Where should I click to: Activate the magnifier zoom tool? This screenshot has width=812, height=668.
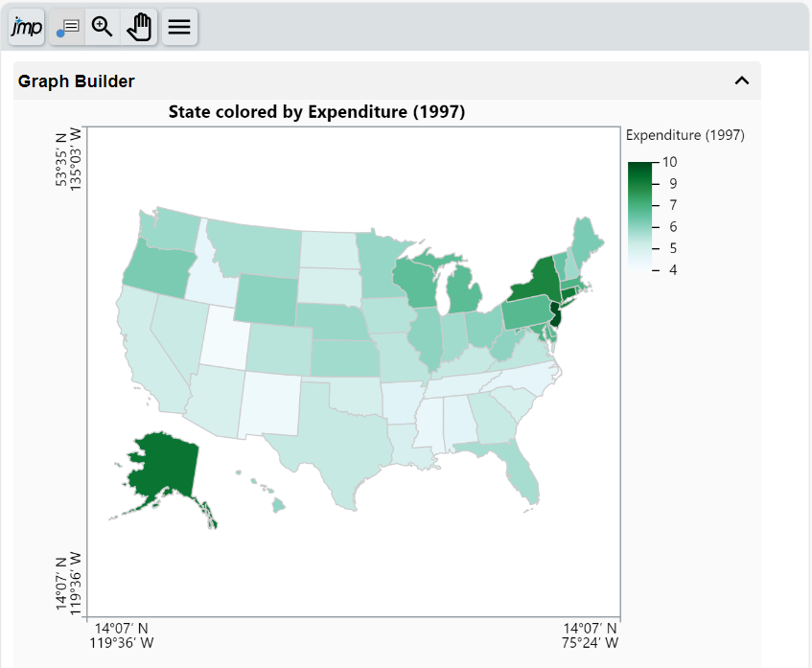pos(102,27)
